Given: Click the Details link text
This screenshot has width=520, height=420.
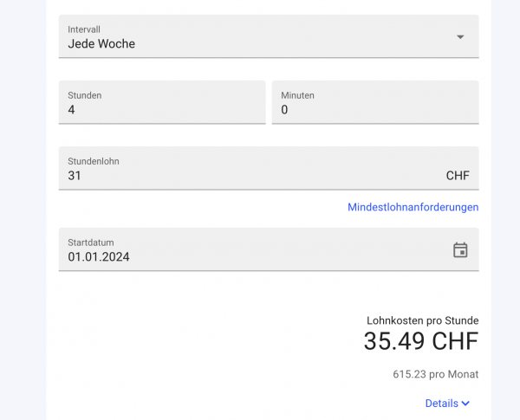Looking at the screenshot, I should tap(441, 404).
